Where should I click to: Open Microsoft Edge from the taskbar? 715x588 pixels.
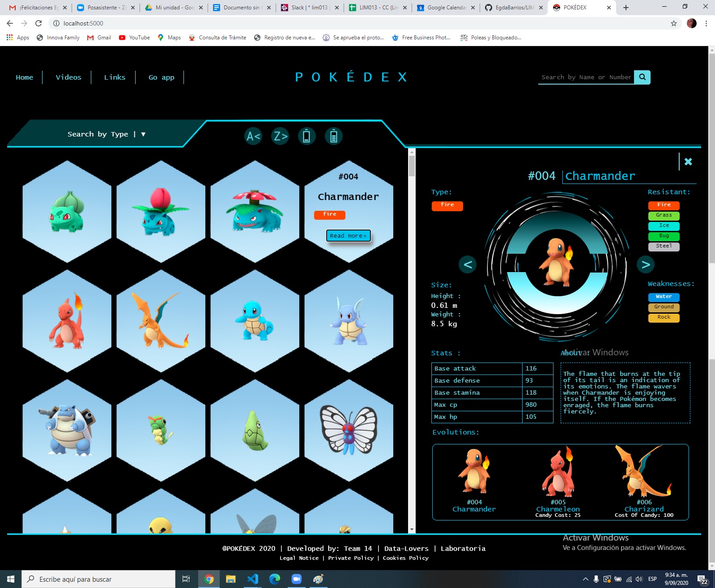(275, 579)
